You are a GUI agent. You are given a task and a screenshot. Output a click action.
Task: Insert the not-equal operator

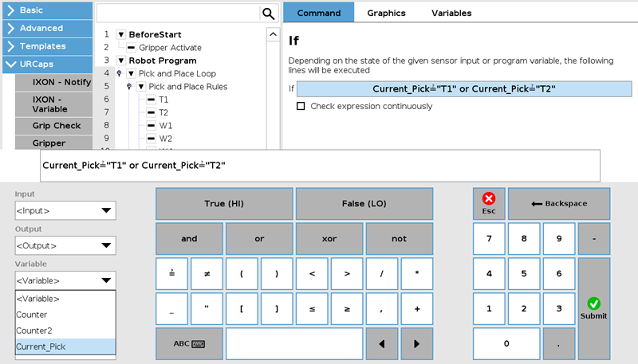pyautogui.click(x=207, y=273)
